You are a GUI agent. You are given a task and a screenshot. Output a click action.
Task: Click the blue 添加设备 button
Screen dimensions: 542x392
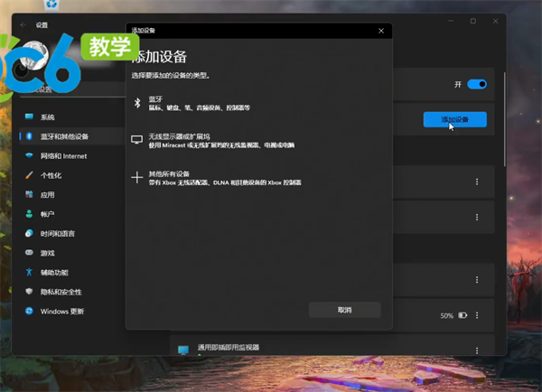[x=454, y=119]
